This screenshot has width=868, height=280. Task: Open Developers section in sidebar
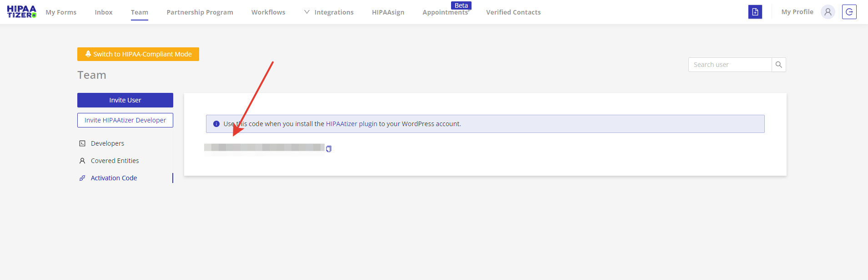(107, 143)
